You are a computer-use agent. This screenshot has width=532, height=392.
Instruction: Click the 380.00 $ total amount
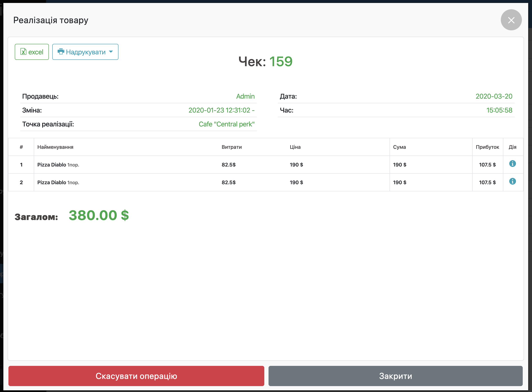point(99,215)
